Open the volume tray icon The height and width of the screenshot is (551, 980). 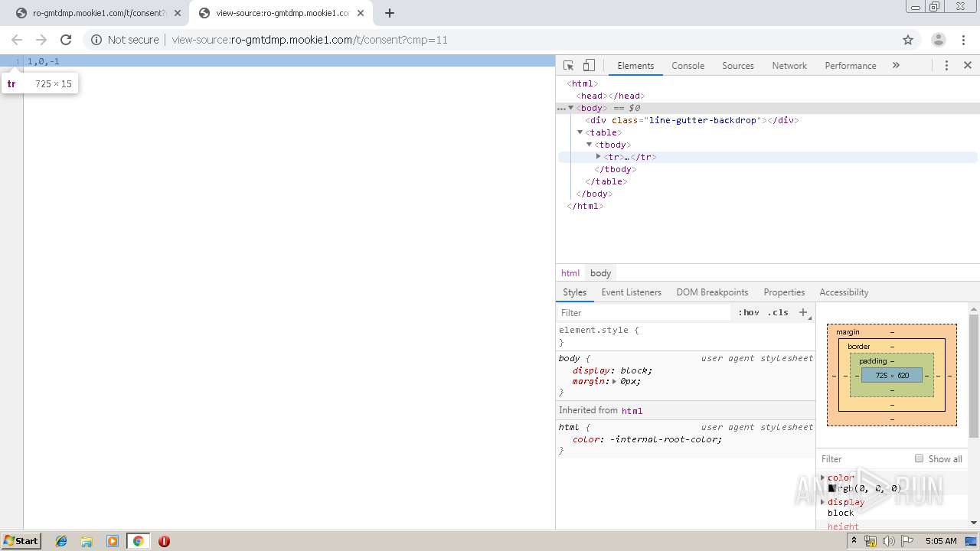click(x=888, y=541)
